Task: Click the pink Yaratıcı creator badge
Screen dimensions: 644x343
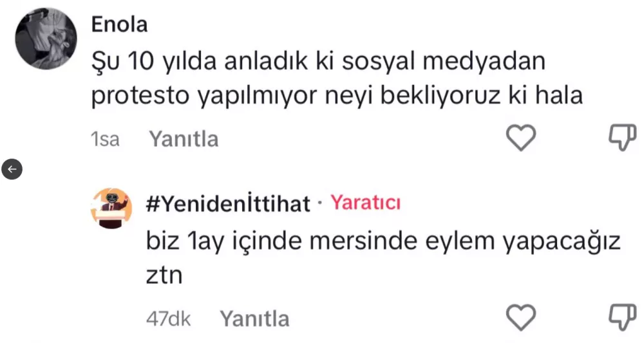Action: point(366,204)
